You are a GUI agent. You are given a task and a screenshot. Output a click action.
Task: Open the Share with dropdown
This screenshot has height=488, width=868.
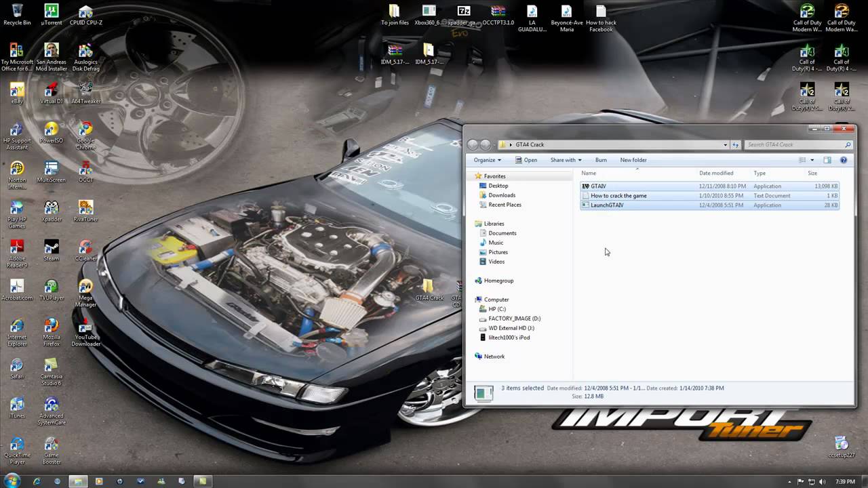click(x=566, y=160)
